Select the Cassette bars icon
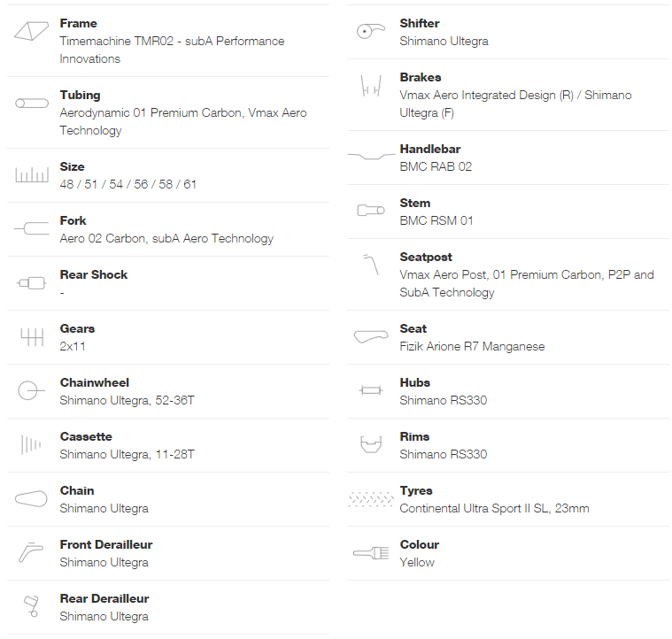672x639 pixels. (x=31, y=444)
